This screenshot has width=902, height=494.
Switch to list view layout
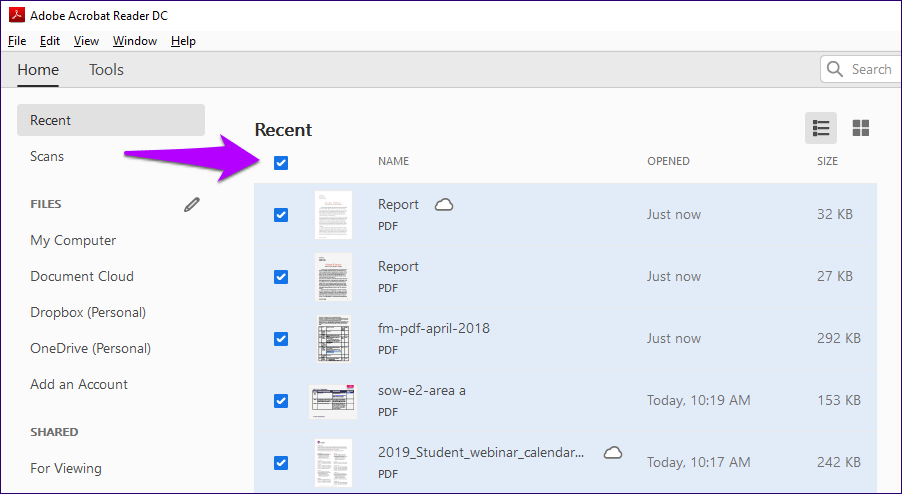tap(821, 128)
